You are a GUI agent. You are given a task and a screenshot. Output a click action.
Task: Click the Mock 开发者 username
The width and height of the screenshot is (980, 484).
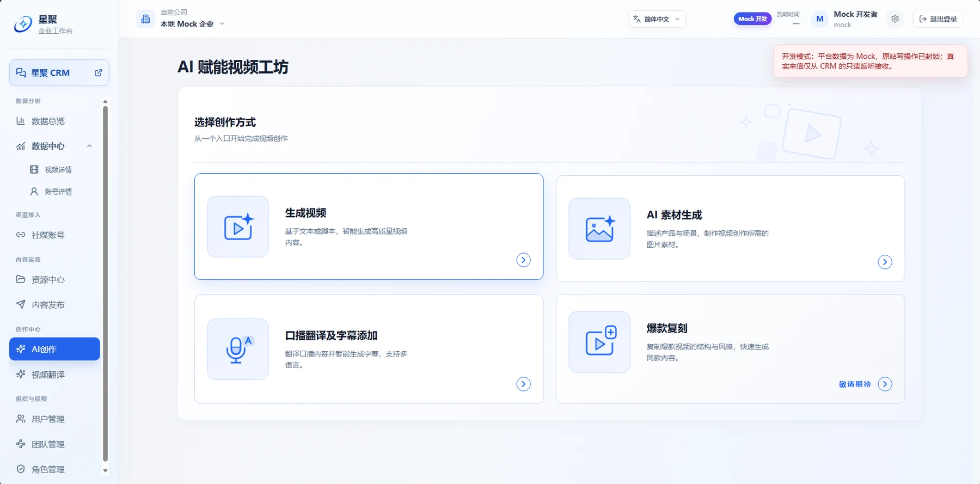[855, 14]
